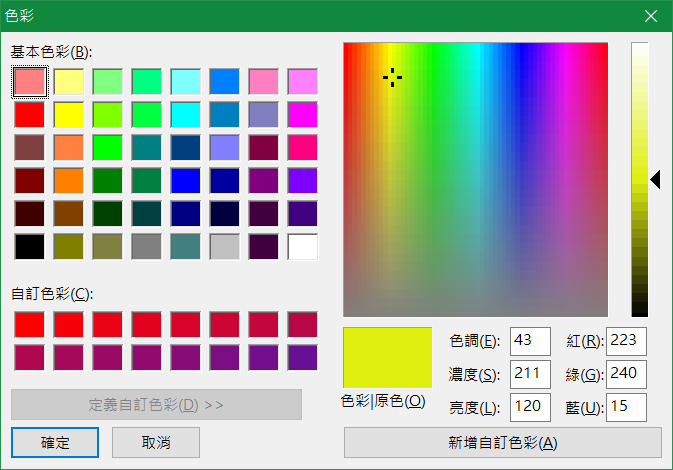Click the 色調 hue input field
This screenshot has width=673, height=470.
click(x=530, y=341)
